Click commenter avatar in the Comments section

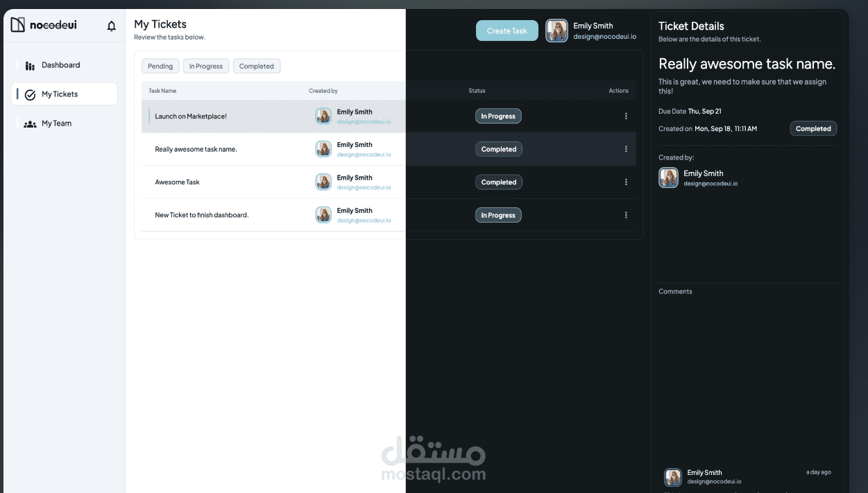673,477
